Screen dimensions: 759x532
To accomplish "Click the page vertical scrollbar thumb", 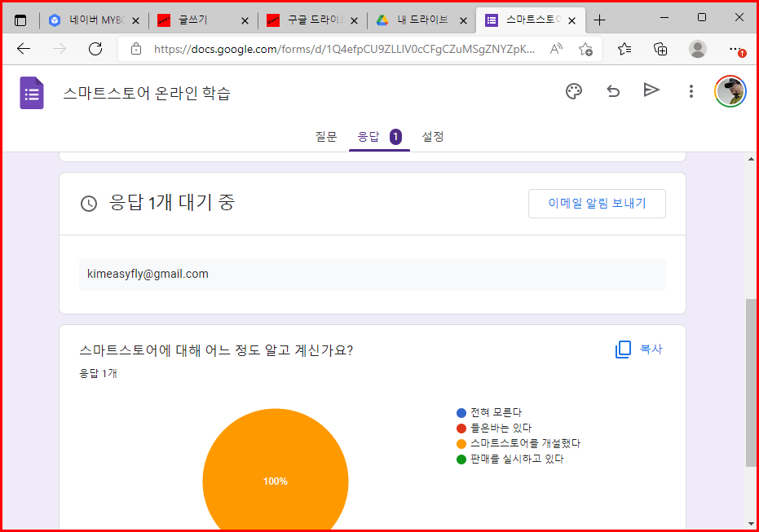I will (751, 383).
